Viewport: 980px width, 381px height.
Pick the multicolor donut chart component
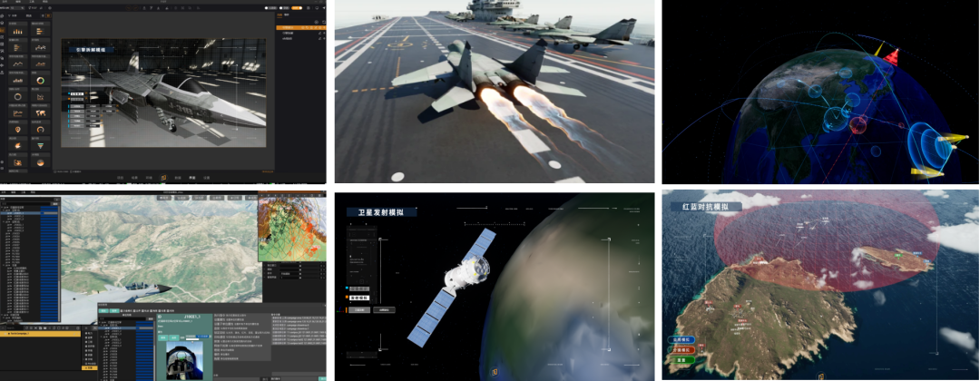[40, 81]
